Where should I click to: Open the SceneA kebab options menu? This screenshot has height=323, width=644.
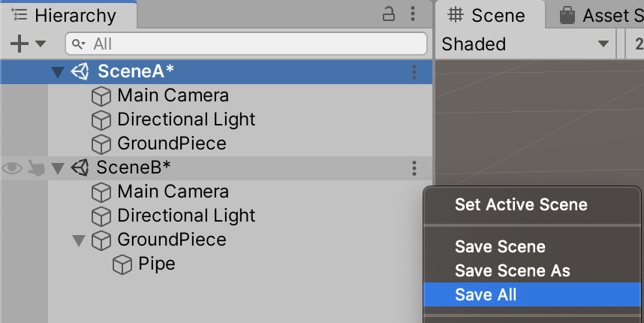click(414, 71)
